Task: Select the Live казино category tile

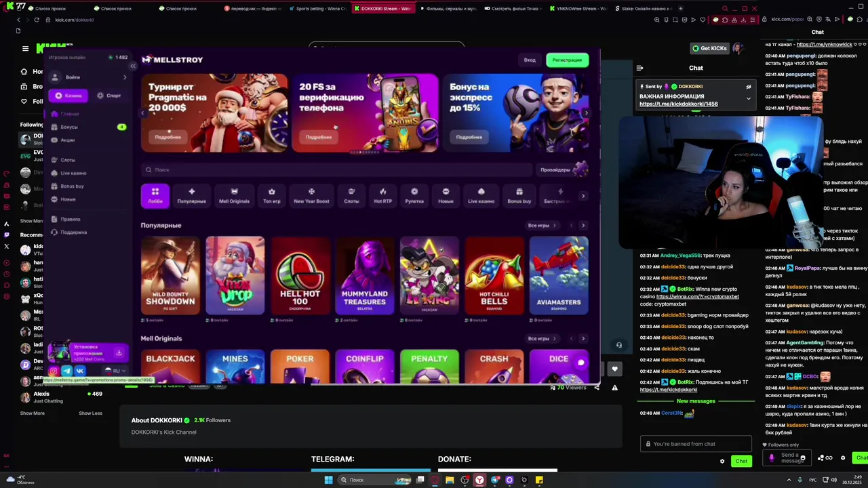Action: coord(481,195)
